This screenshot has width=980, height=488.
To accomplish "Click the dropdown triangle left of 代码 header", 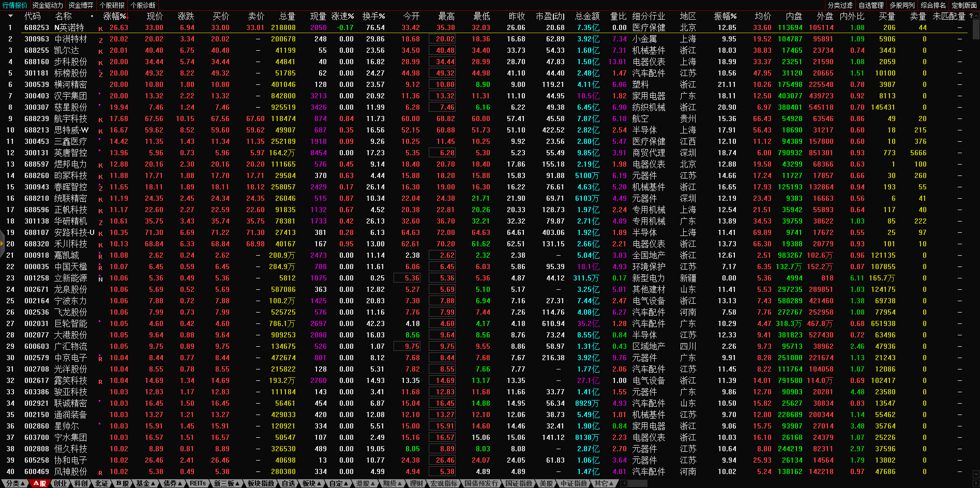I will pos(10,16).
